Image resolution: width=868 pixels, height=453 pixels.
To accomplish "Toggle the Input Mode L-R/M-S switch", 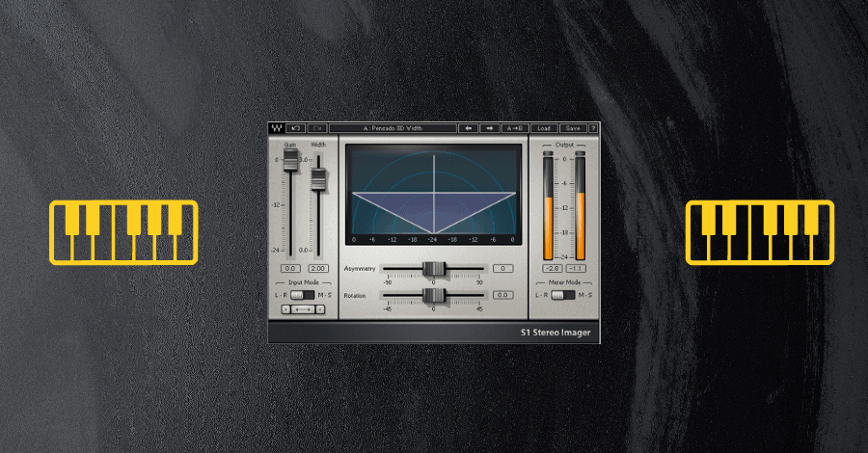I will 302,295.
